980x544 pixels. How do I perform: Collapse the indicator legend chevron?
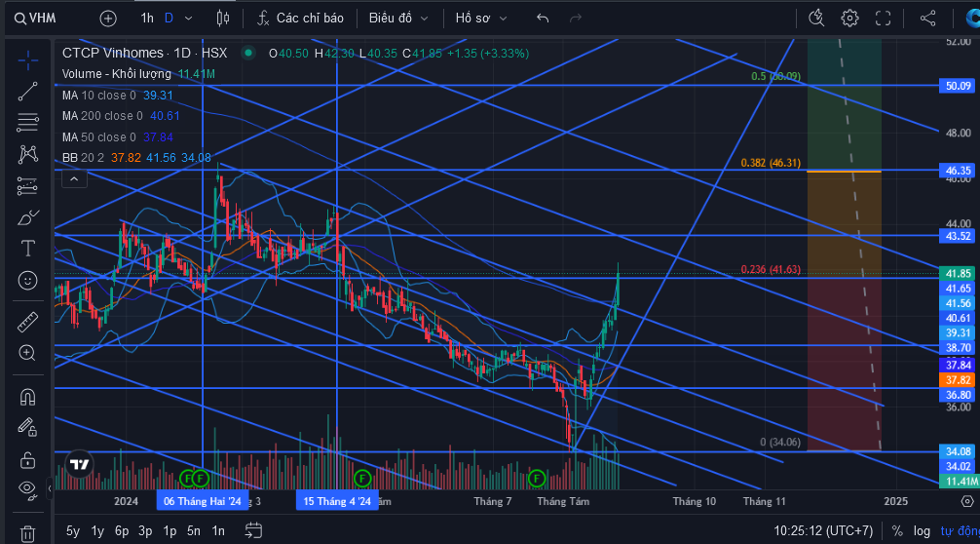point(74,179)
